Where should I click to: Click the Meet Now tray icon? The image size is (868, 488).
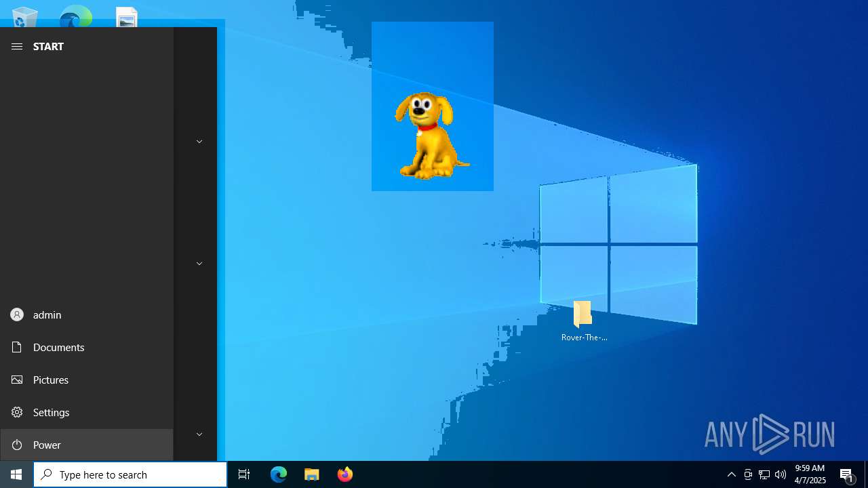click(748, 474)
